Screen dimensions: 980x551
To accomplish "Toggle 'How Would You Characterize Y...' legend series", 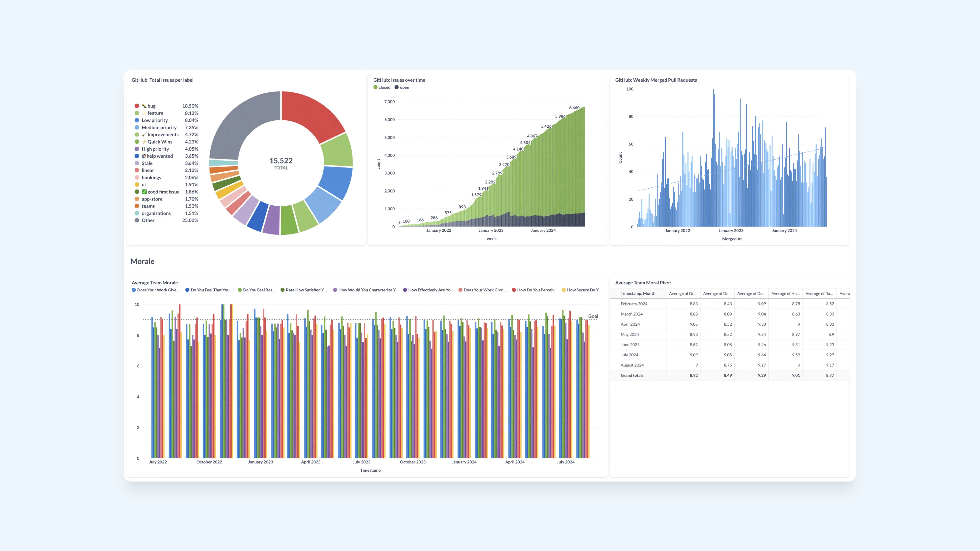I will coord(366,290).
